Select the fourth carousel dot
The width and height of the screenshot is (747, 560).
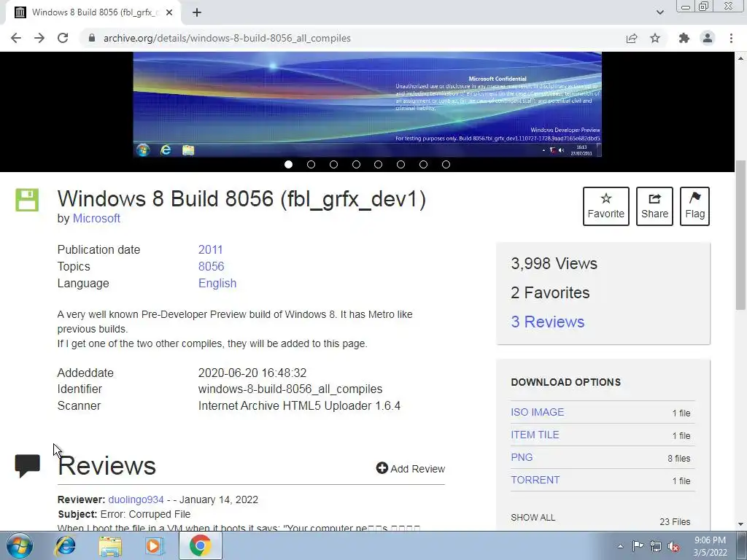(x=356, y=164)
